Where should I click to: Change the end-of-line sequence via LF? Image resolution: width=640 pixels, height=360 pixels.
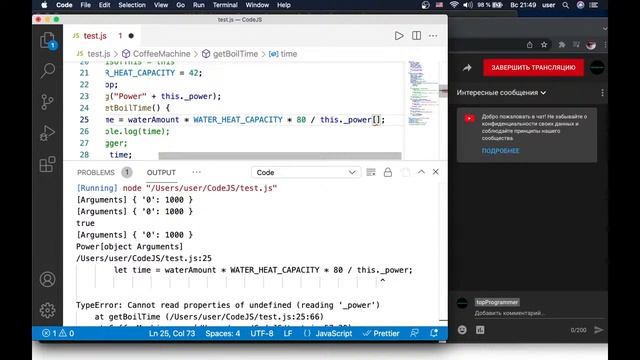pos(288,333)
